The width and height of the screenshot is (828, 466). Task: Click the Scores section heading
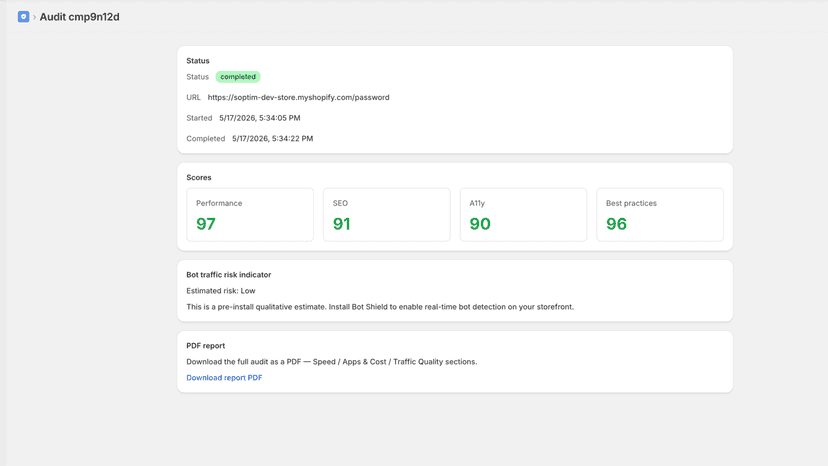tap(199, 178)
